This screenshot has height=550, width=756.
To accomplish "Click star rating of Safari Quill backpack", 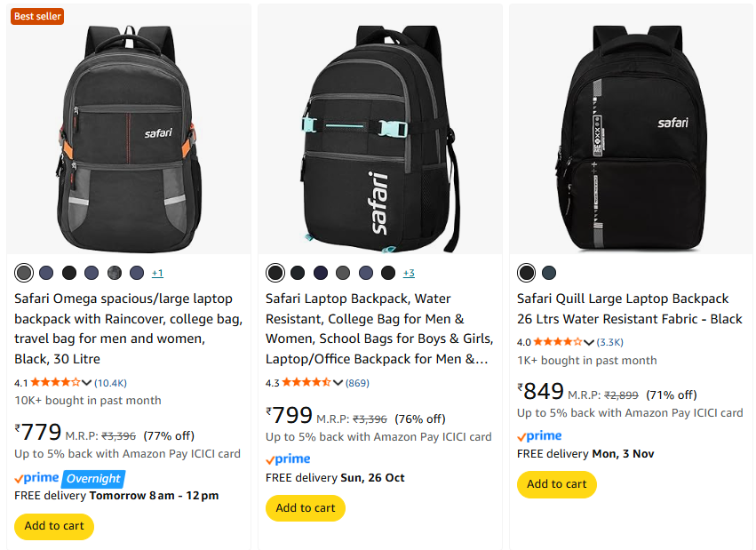I will 557,342.
